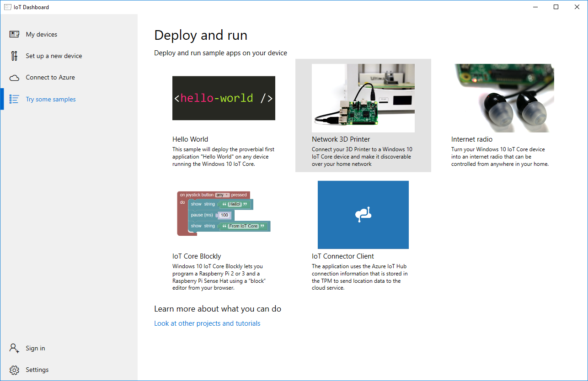This screenshot has height=381, width=588.
Task: Click the IoT Connector Client title
Action: coord(343,256)
